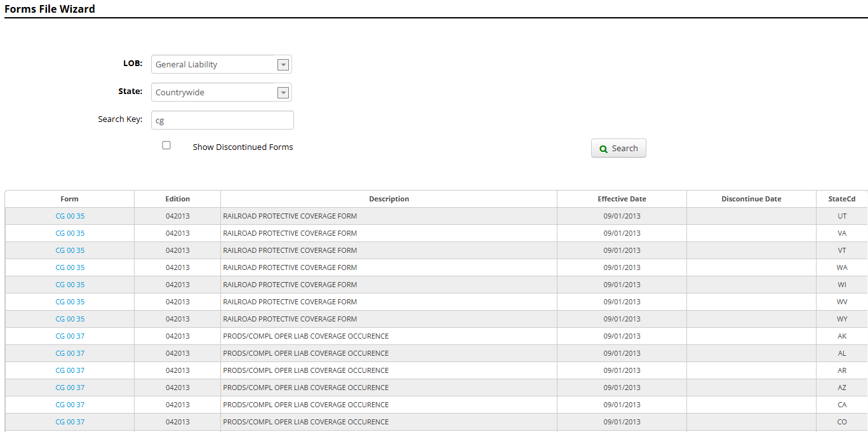Open CG 00 37 link for AR

(70, 370)
